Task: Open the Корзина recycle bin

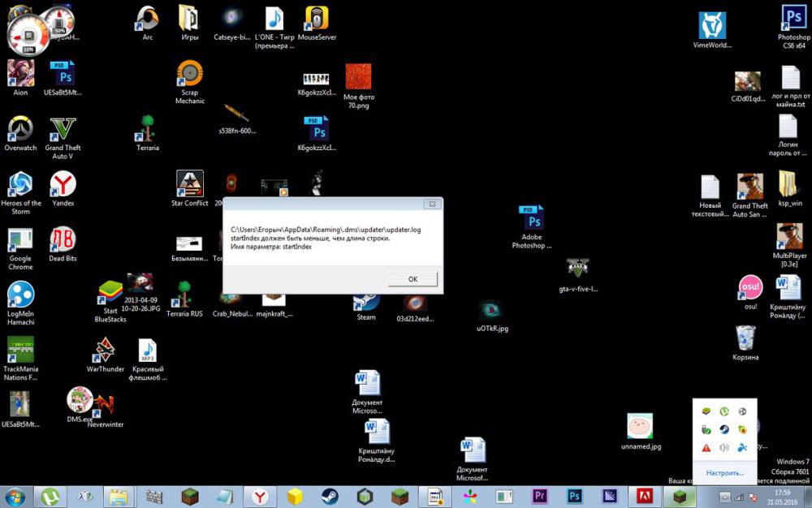Action: [x=745, y=343]
